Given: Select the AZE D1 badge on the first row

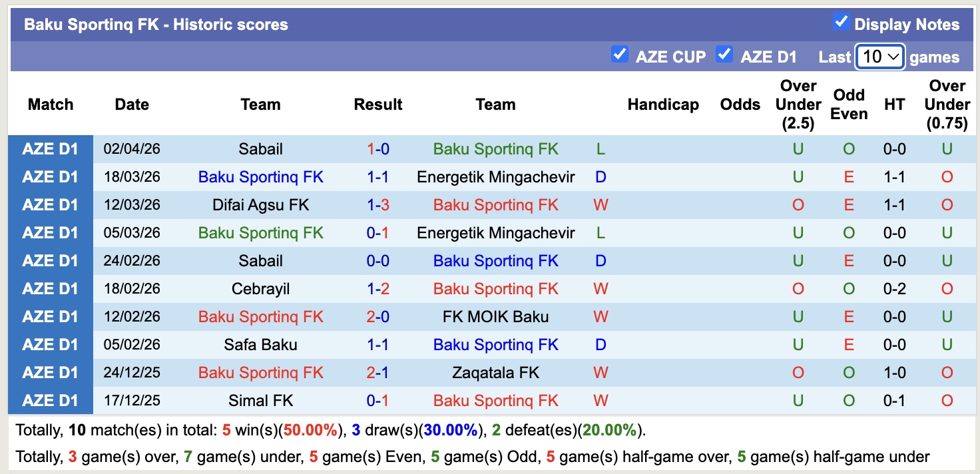Looking at the screenshot, I should (51, 148).
